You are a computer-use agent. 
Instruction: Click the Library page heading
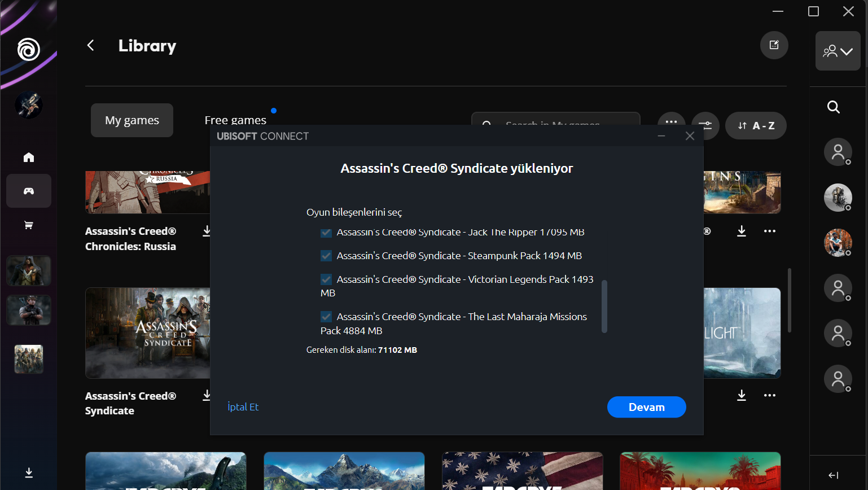(x=147, y=46)
